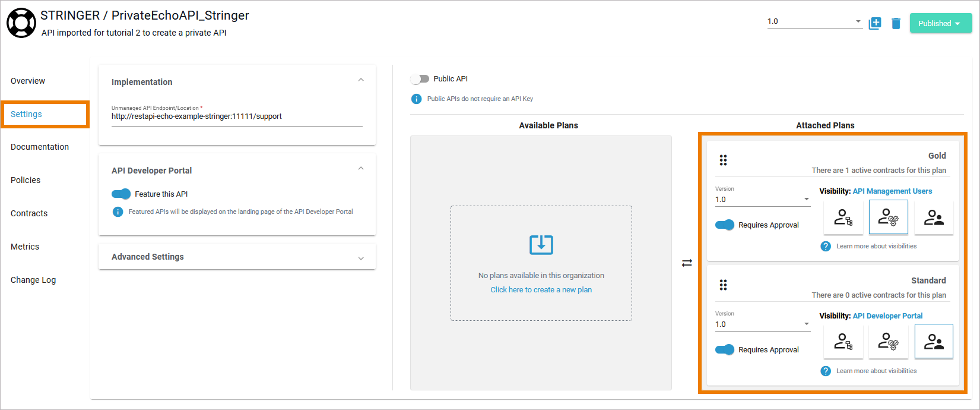The image size is (980, 410).
Task: Click the help icon under Standard plan visibilities
Action: coord(825,371)
